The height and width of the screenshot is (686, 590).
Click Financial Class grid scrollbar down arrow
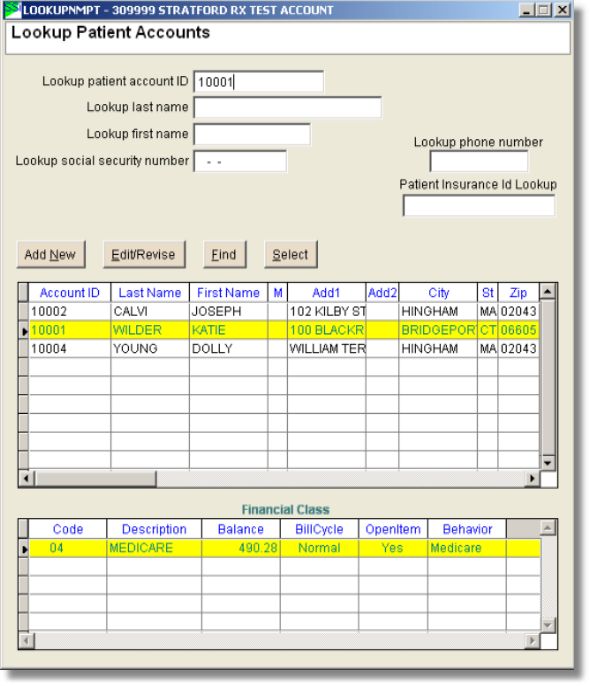pos(548,625)
